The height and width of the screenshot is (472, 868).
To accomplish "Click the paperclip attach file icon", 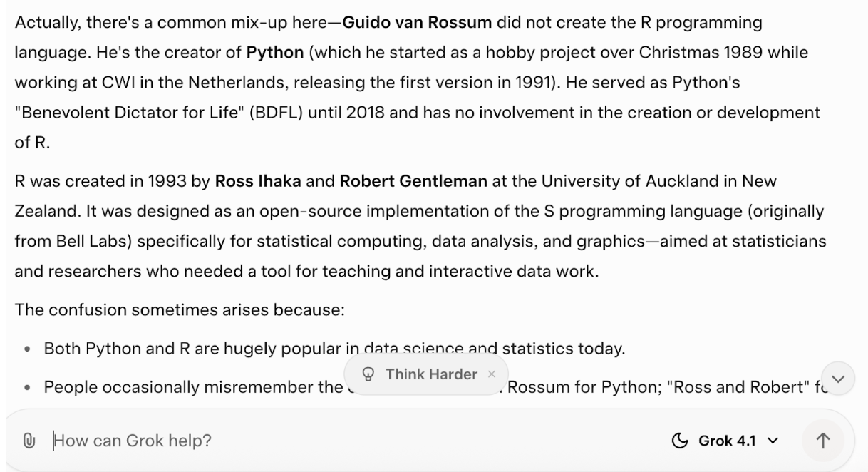I will [30, 441].
